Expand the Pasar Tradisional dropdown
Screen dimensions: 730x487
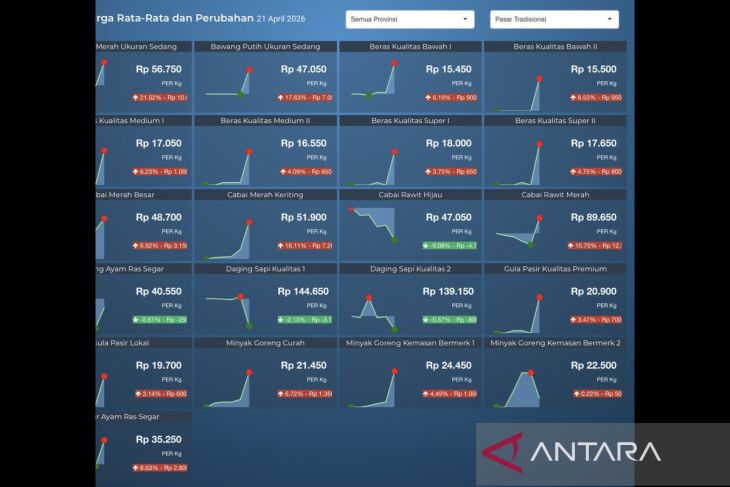(554, 19)
